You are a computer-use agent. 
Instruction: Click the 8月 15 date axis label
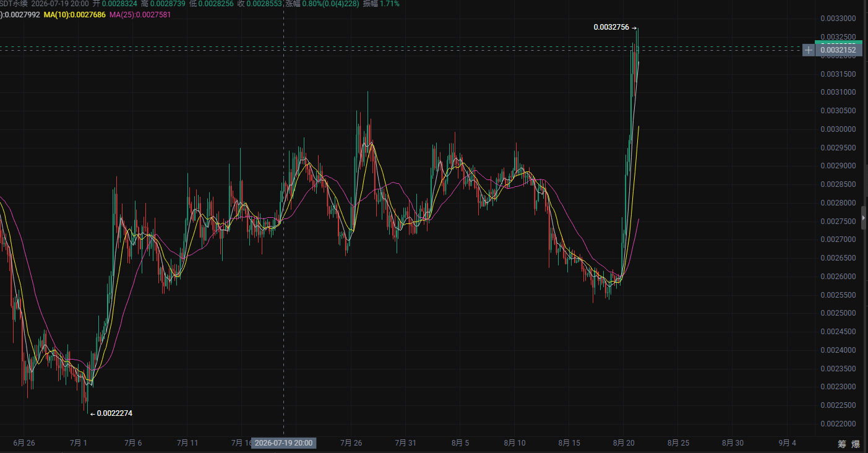tap(569, 443)
